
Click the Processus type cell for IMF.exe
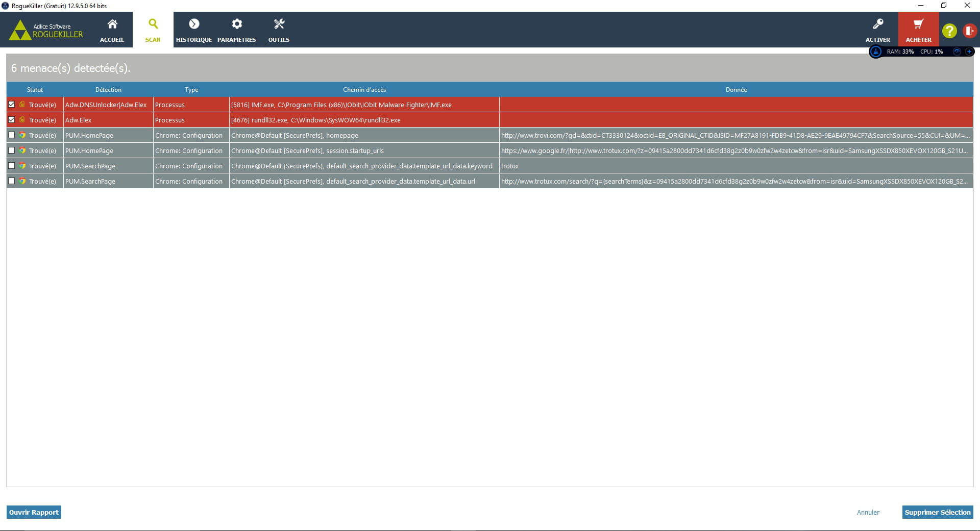[x=191, y=105]
